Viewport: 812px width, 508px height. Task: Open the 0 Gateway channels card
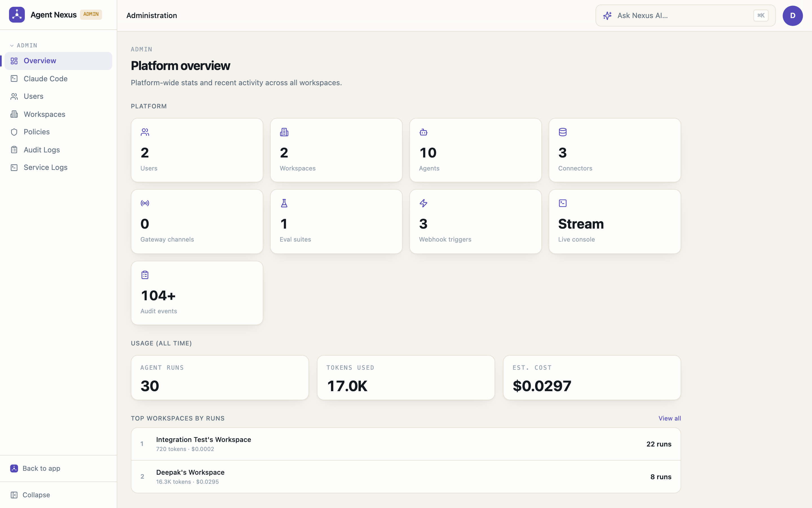click(197, 222)
